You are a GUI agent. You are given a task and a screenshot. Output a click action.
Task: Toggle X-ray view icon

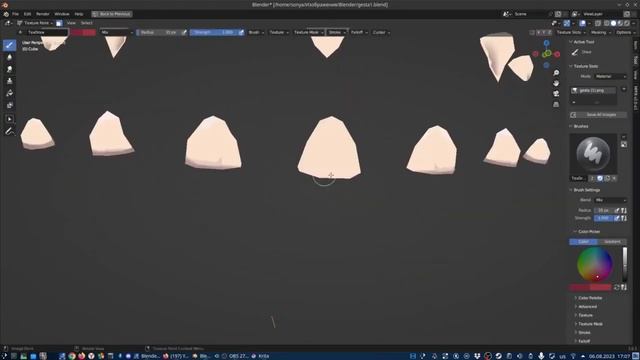(x=598, y=23)
